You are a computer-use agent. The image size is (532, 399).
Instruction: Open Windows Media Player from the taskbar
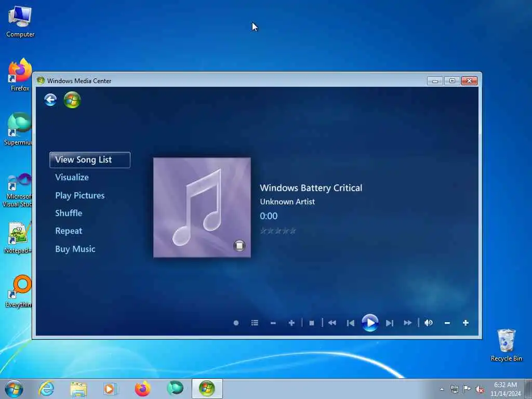coord(110,389)
